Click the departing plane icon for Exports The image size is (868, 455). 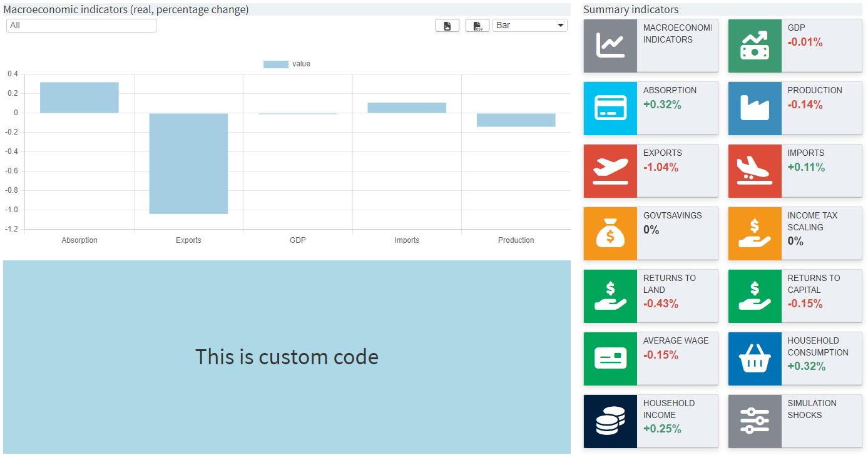(x=610, y=171)
